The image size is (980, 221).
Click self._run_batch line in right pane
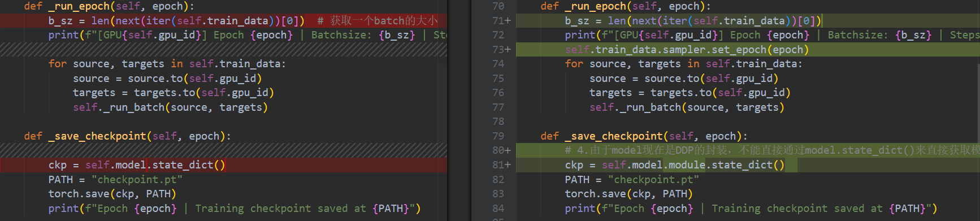pyautogui.click(x=687, y=107)
